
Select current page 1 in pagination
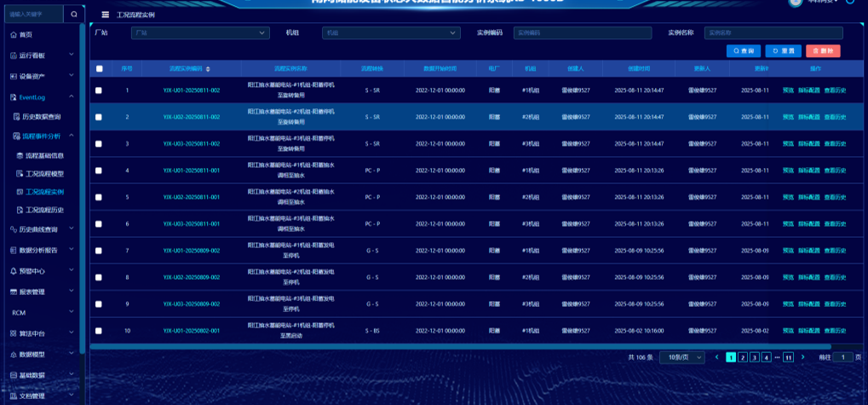(731, 357)
